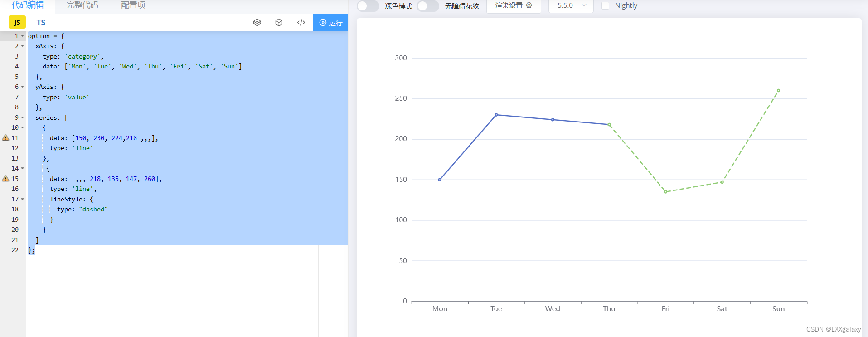Switch the editor to the TS language
The height and width of the screenshot is (337, 868).
[41, 22]
